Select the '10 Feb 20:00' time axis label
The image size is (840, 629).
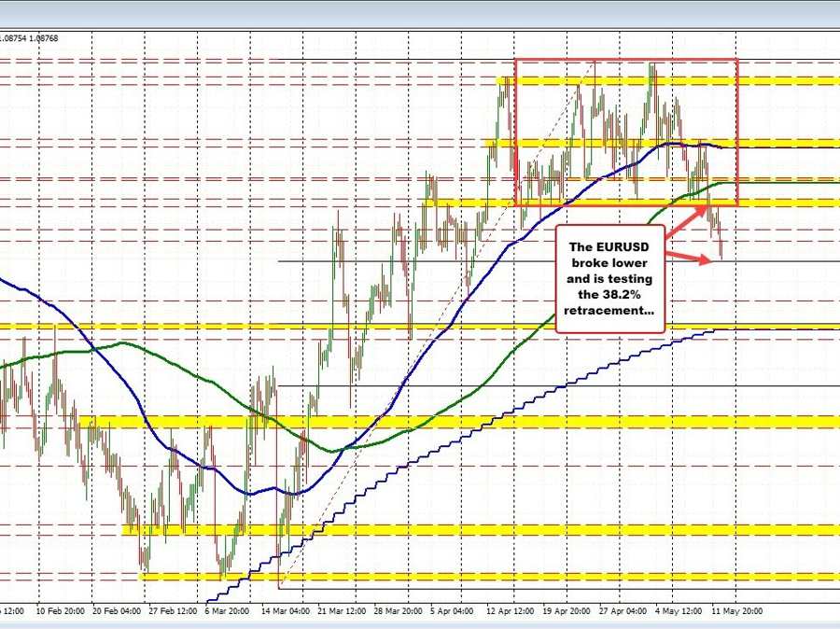pyautogui.click(x=60, y=610)
